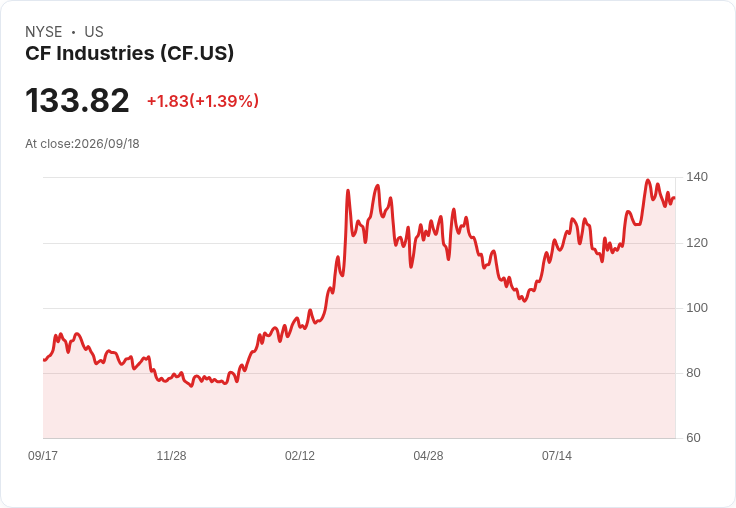The image size is (736, 508).
Task: Click the 11/28 date axis label
Action: (171, 455)
